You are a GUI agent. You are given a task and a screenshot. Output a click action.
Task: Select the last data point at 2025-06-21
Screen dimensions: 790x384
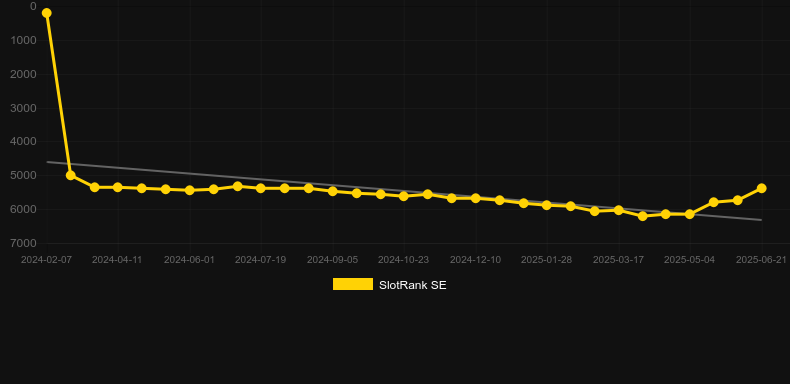761,188
